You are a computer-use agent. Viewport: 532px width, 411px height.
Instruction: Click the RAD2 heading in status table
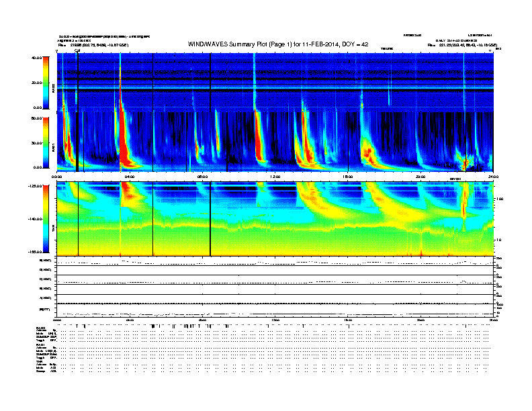coord(40,328)
